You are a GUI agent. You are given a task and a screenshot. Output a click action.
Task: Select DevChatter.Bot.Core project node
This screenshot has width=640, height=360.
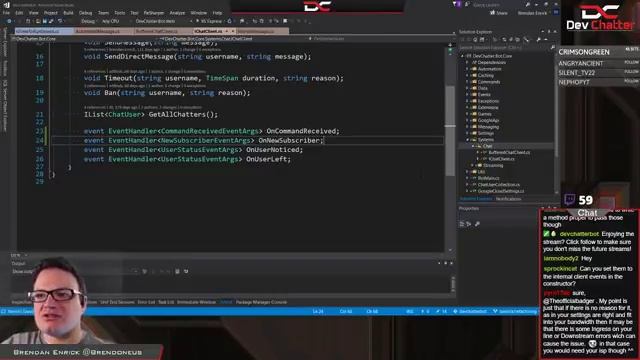492,56
